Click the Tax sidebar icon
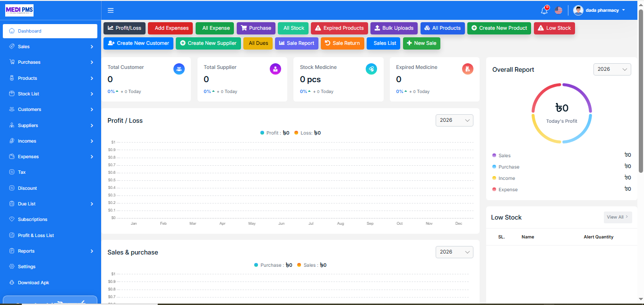This screenshot has width=644, height=305. (12, 172)
